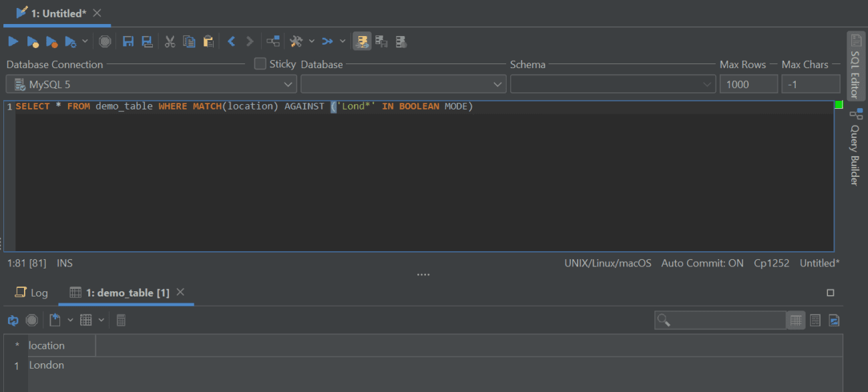Click inside the results search field
Image resolution: width=868 pixels, height=392 pixels.
[x=720, y=320]
